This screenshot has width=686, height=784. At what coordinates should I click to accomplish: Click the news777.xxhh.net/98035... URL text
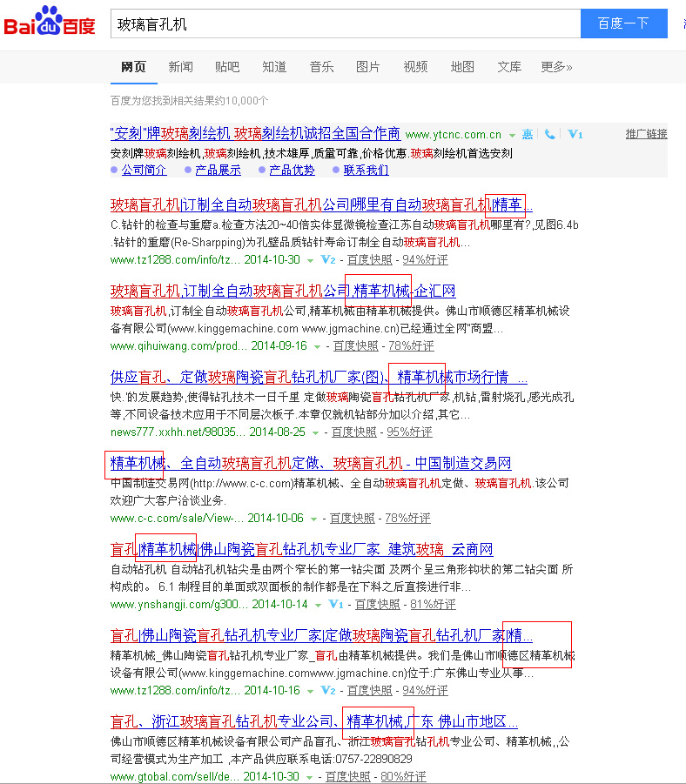click(178, 432)
